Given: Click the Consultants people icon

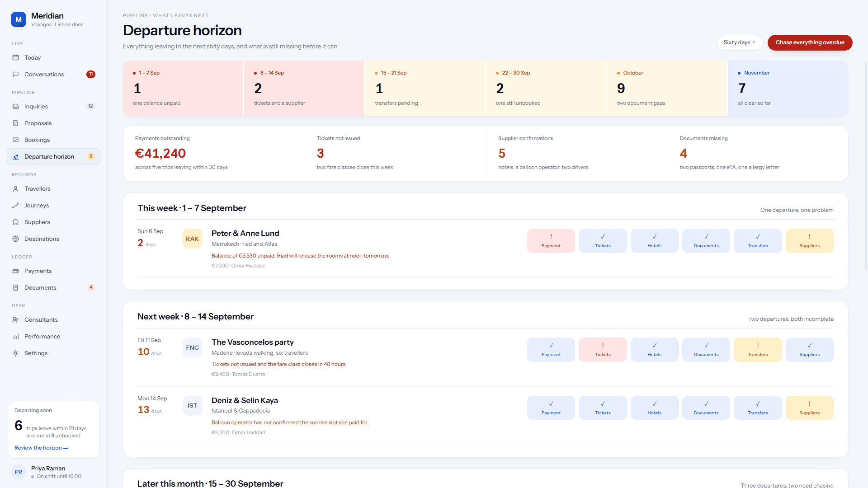Looking at the screenshot, I should coord(15,320).
